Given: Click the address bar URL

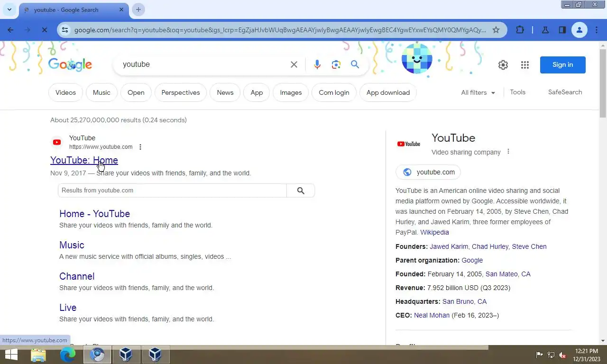Looking at the screenshot, I should [280, 30].
